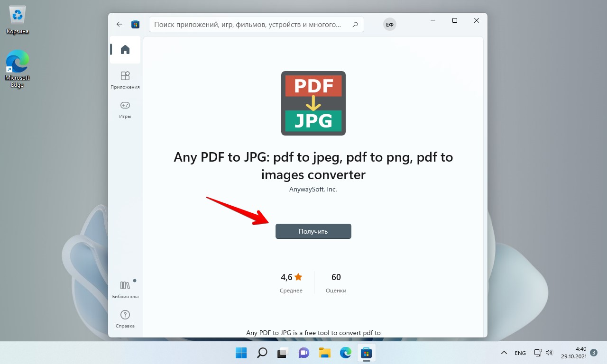Click the Получить button
607x364 pixels.
[x=313, y=231]
